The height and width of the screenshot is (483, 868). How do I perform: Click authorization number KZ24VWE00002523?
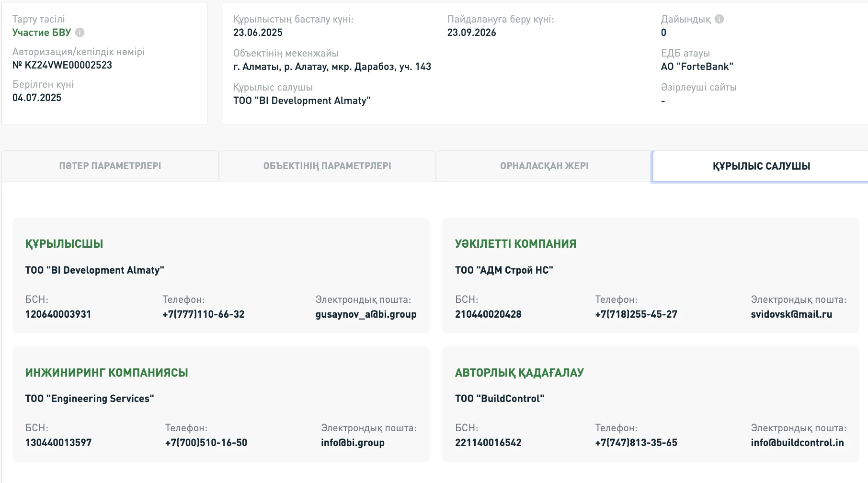click(62, 65)
